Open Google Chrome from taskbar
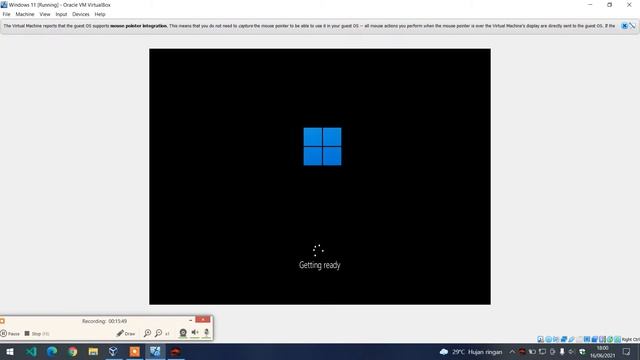 (73, 351)
